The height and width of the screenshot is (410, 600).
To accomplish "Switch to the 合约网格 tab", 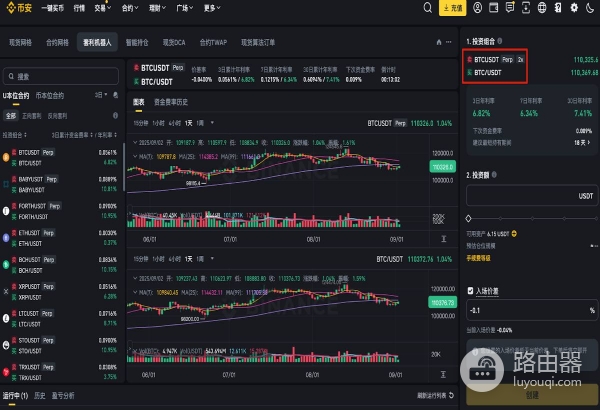I will pos(57,42).
